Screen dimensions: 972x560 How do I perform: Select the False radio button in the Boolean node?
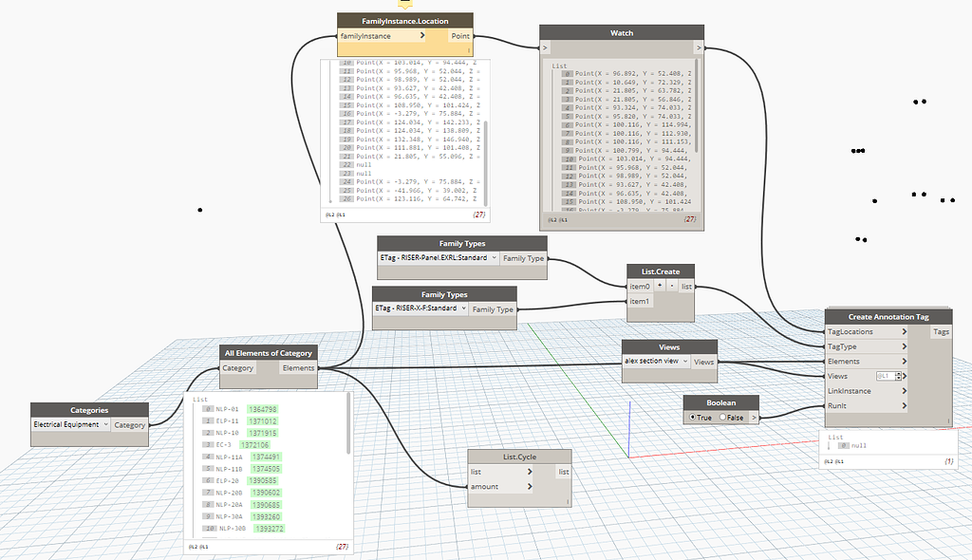click(721, 418)
